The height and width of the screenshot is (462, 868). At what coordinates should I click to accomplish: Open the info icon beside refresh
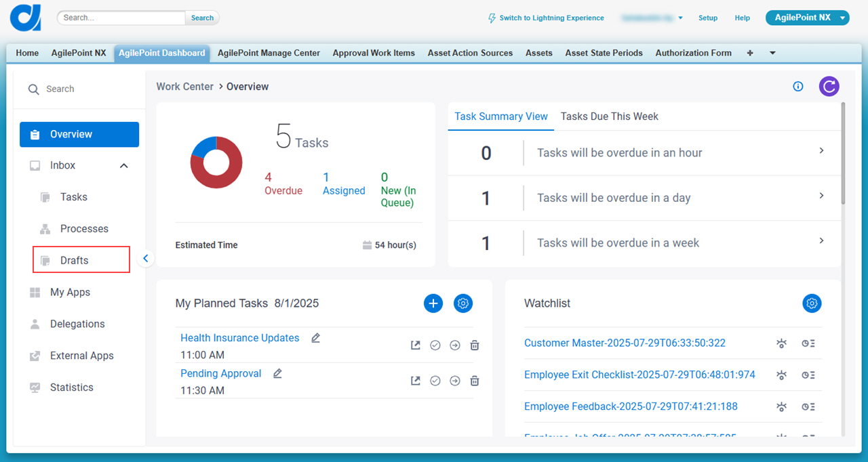pyautogui.click(x=798, y=86)
